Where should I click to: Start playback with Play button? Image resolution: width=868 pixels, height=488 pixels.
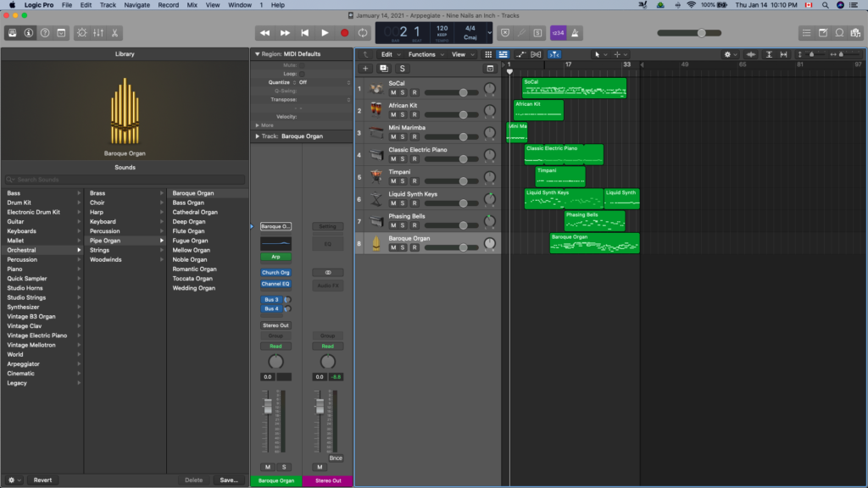tap(325, 33)
